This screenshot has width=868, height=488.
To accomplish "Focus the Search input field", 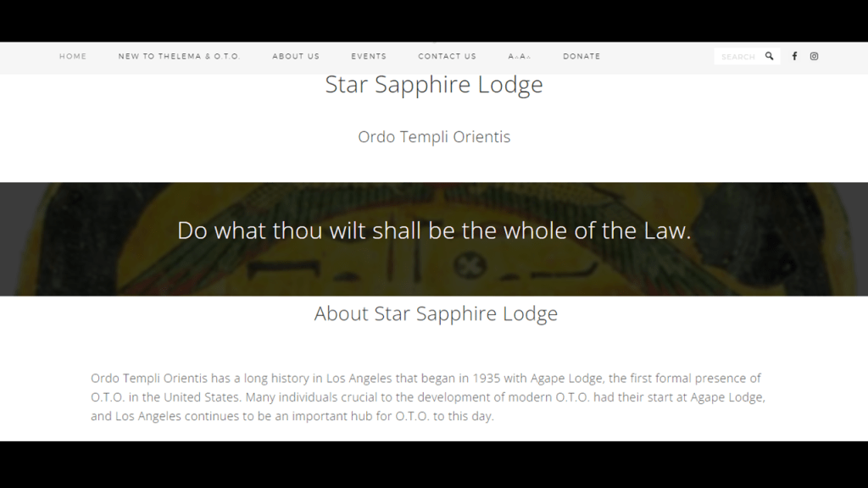I will click(x=737, y=57).
